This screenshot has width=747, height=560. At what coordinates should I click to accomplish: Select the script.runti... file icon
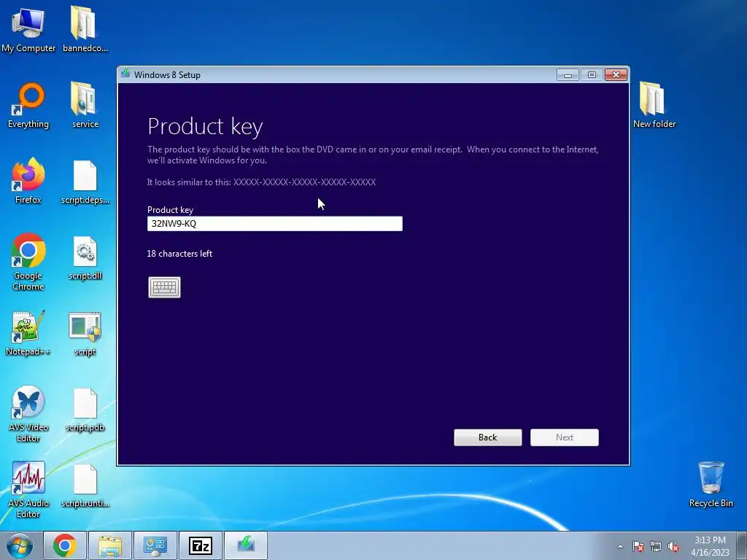point(85,486)
